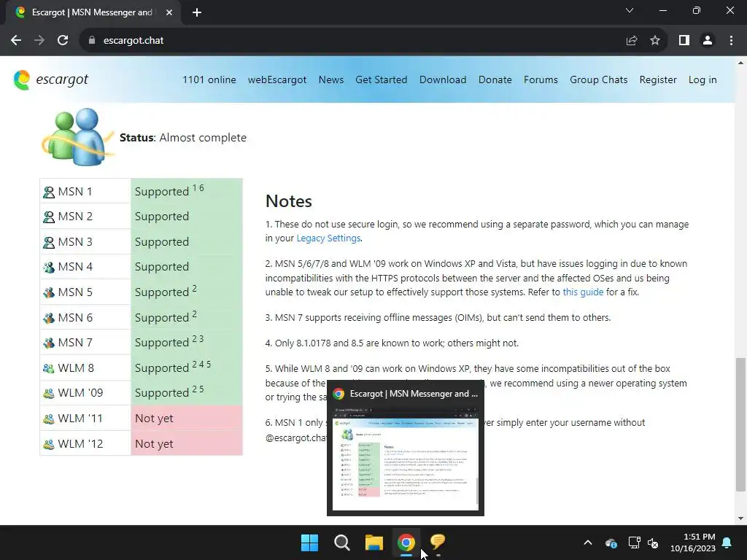Click the Log in link
The width and height of the screenshot is (747, 560).
click(x=703, y=79)
